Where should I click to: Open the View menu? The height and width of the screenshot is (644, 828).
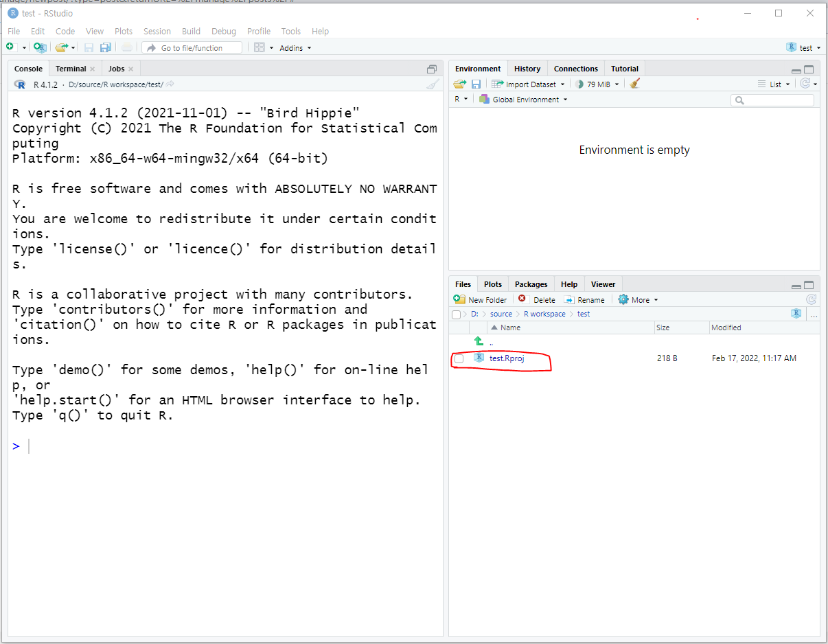click(95, 31)
